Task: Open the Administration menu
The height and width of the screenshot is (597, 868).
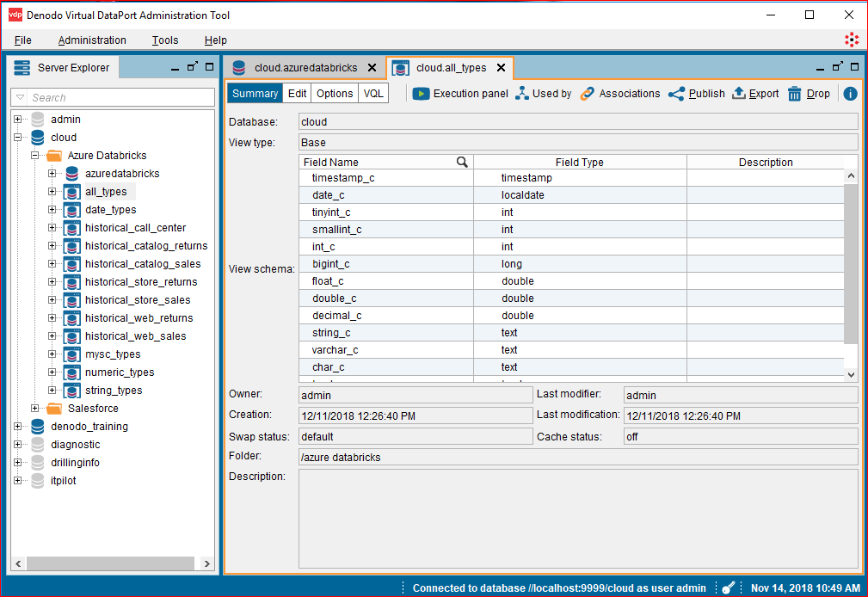Action: (92, 40)
